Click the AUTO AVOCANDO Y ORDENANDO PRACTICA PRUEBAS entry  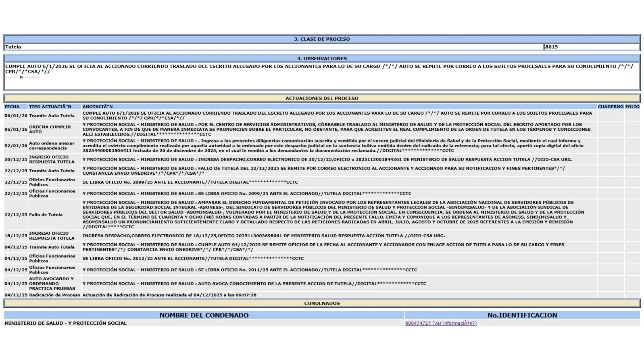(x=52, y=284)
